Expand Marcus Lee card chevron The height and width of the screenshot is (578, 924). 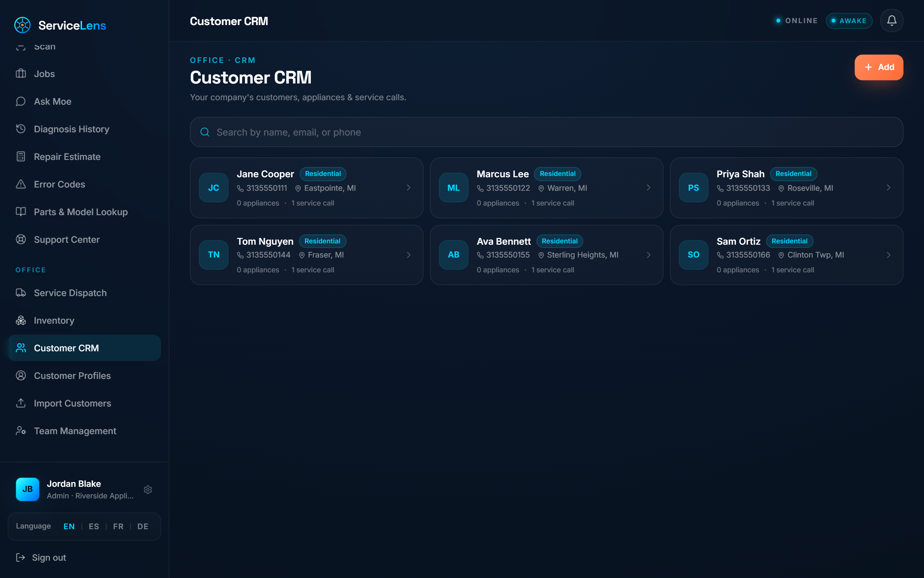(x=648, y=188)
